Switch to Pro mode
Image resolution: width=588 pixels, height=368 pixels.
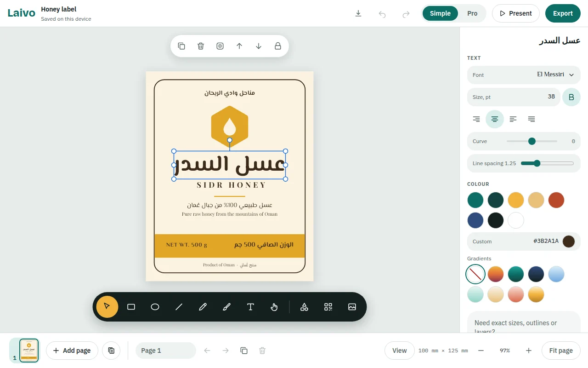[x=472, y=13]
